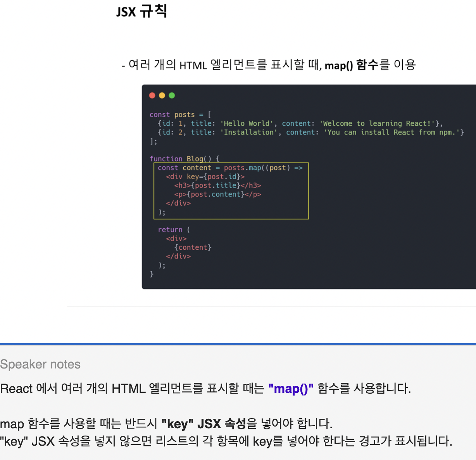The height and width of the screenshot is (460, 476).
Task: Click the bold 'map() 함수' text in the slide subtitle
Action: click(x=351, y=65)
